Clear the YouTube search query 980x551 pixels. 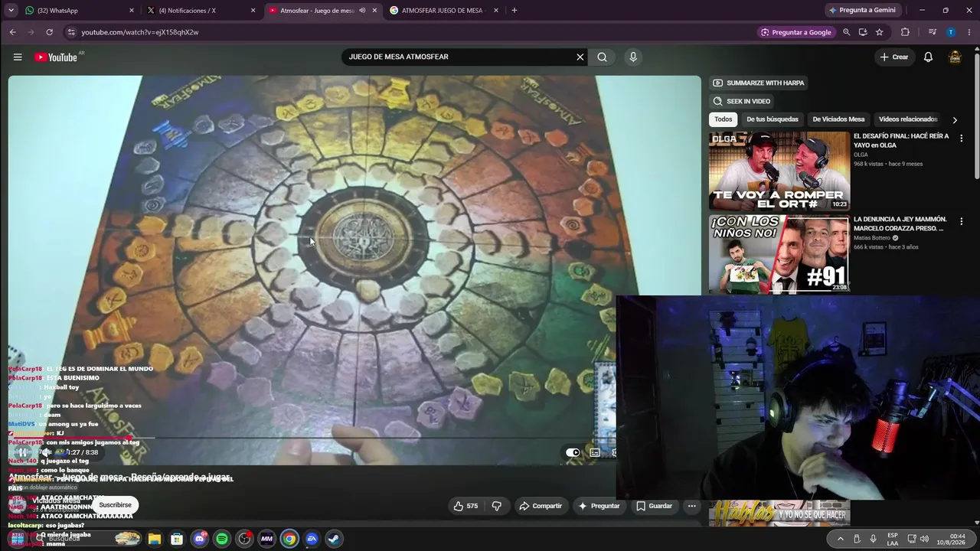(580, 57)
